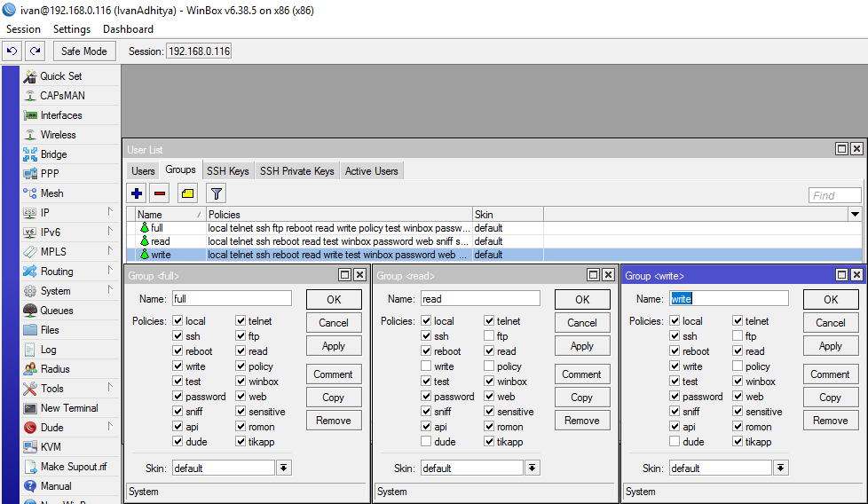The image size is (868, 504).
Task: Open Skin dropdown in Group write
Action: click(x=780, y=468)
